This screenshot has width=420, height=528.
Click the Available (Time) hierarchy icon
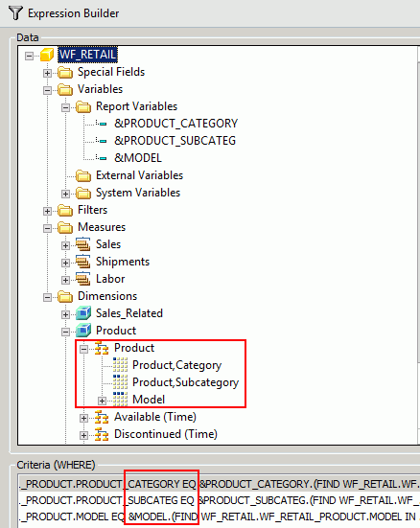(x=102, y=417)
